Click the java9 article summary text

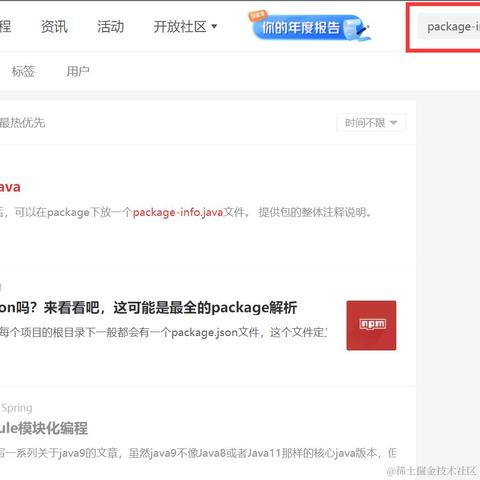click(199, 453)
